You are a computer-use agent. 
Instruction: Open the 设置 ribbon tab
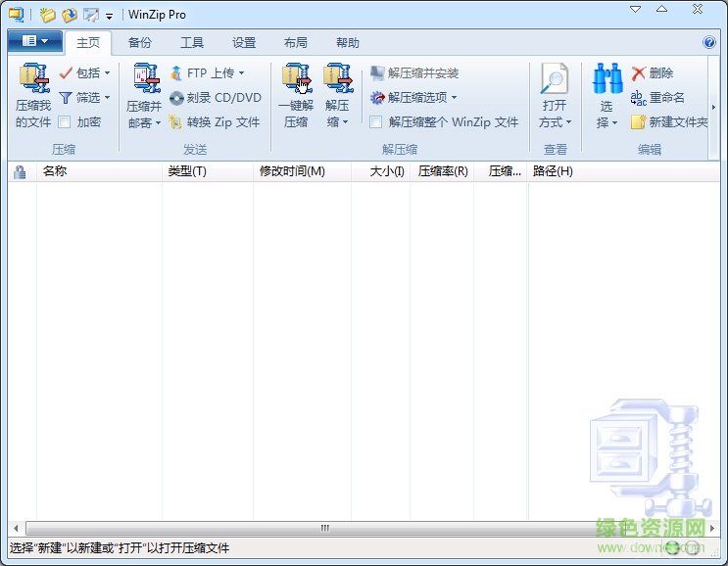tap(244, 43)
